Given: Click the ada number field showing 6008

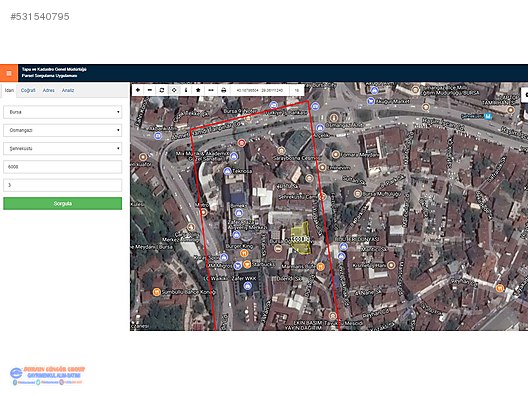Looking at the screenshot, I should coord(63,167).
